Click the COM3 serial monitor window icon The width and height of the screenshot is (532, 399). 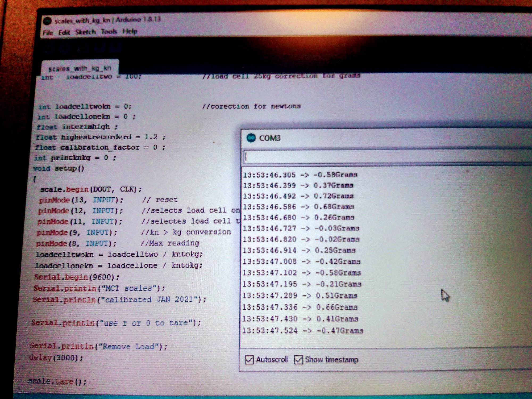click(251, 138)
